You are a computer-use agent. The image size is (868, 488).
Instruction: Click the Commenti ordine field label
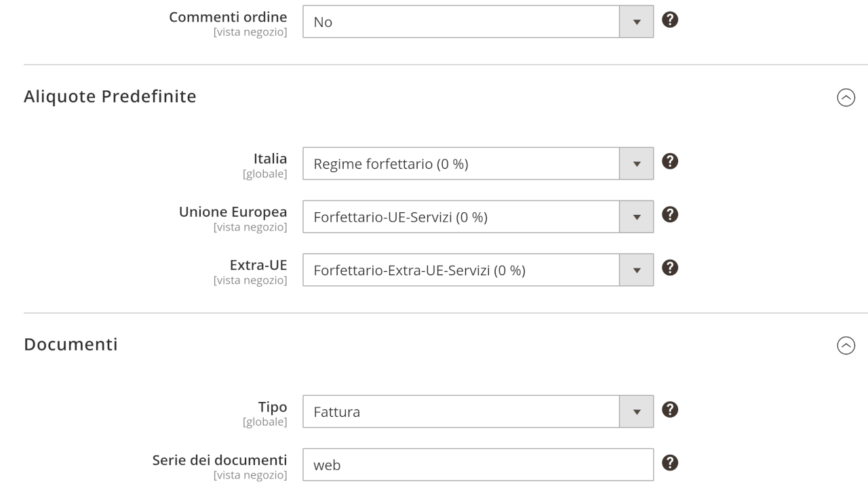point(228,17)
